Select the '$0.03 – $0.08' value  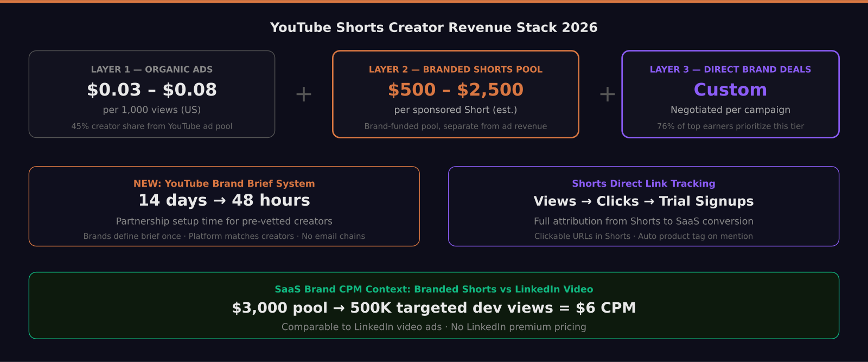(152, 90)
